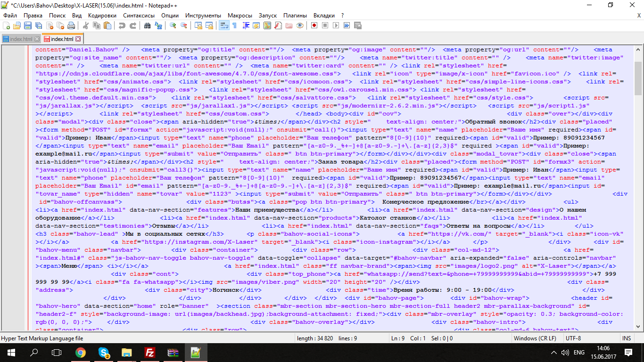The width and height of the screenshot is (644, 362).
Task: Toggle synchronized vertical scrolling
Action: point(198,25)
